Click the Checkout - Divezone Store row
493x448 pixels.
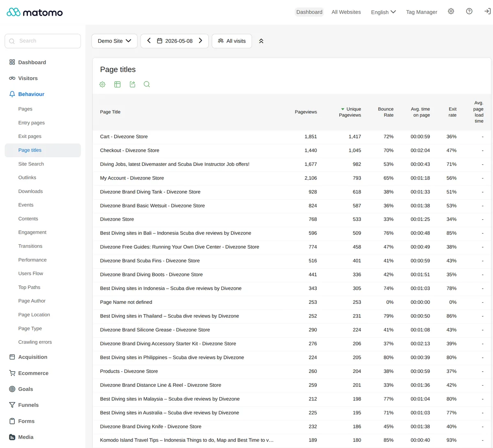(292, 150)
